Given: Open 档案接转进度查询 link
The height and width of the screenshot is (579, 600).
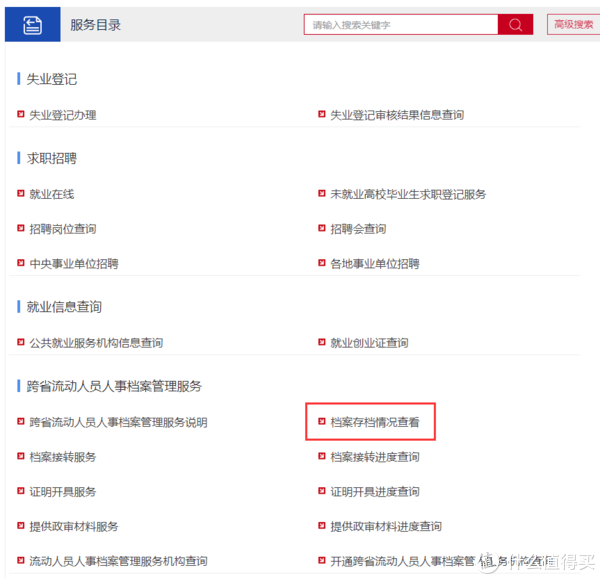Looking at the screenshot, I should (x=375, y=457).
